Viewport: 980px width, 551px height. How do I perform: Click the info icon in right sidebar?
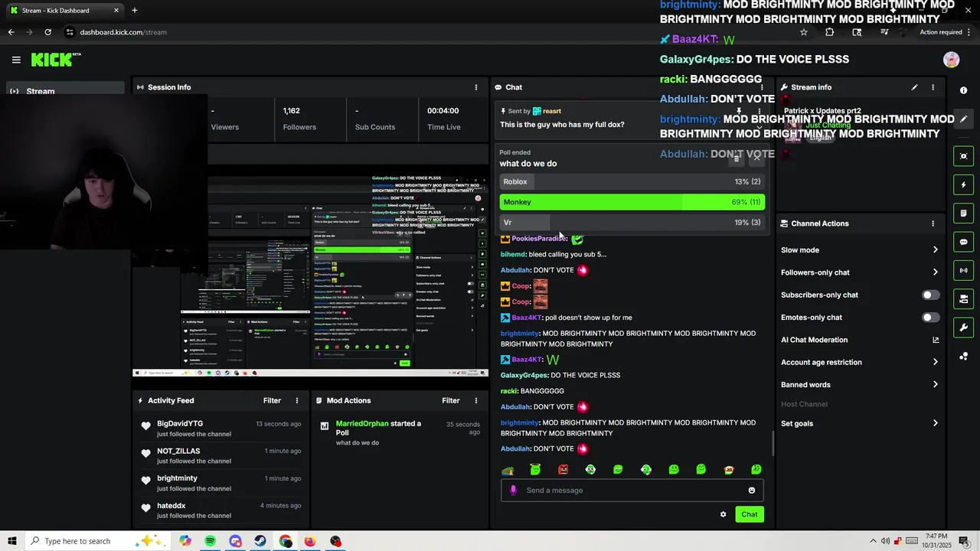click(x=963, y=90)
